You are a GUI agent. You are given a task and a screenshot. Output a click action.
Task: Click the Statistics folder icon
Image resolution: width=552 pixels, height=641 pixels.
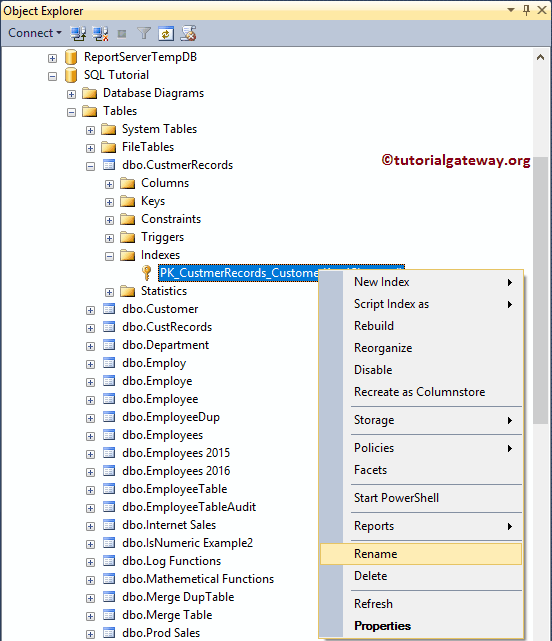click(128, 291)
